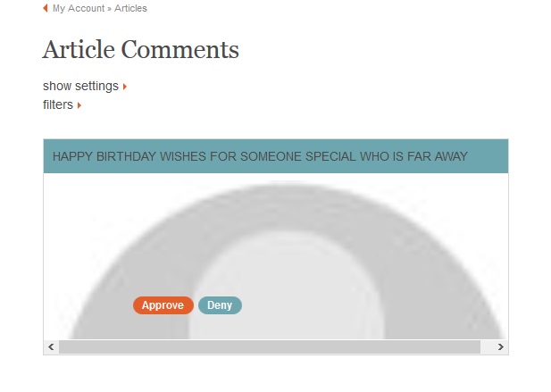The width and height of the screenshot is (551, 392).
Task: Click the horizontal scrollbar thumb
Action: (x=270, y=347)
